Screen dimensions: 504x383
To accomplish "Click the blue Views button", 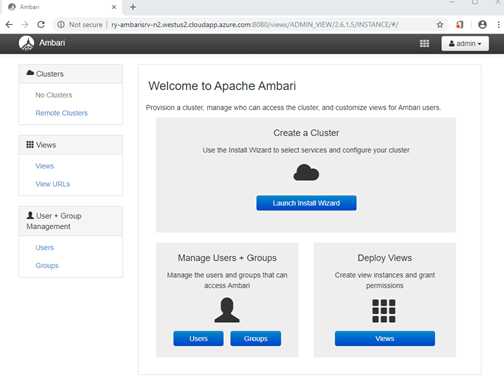I will point(385,339).
